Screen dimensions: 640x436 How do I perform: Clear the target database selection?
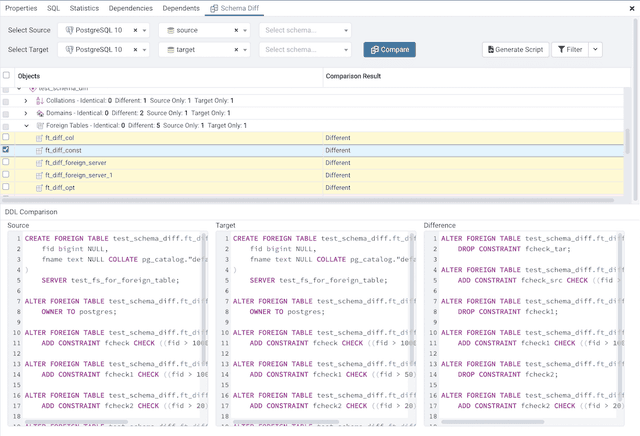[x=236, y=49]
